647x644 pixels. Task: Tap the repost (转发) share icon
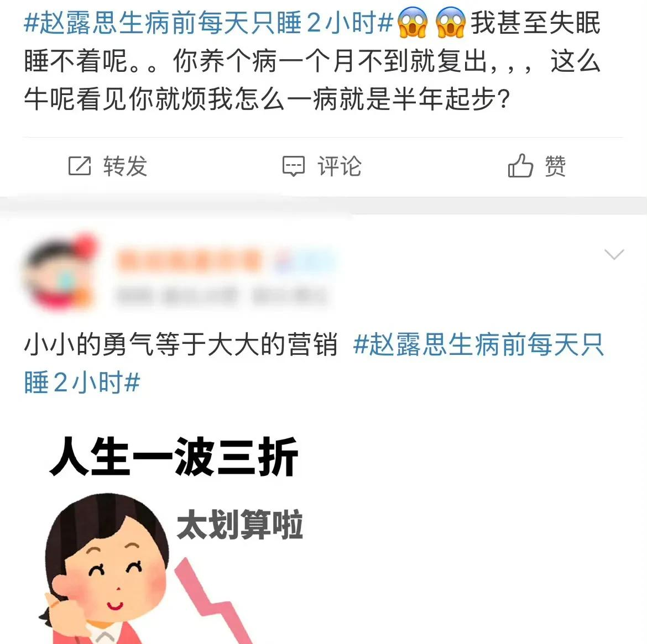[79, 166]
